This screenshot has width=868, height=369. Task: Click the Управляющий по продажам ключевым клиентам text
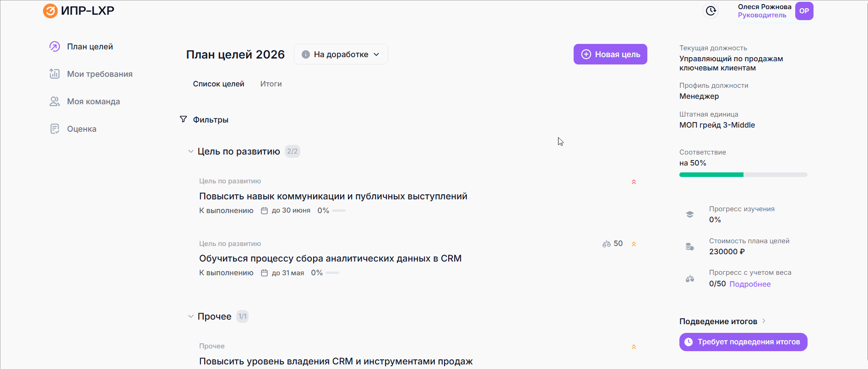pos(731,63)
